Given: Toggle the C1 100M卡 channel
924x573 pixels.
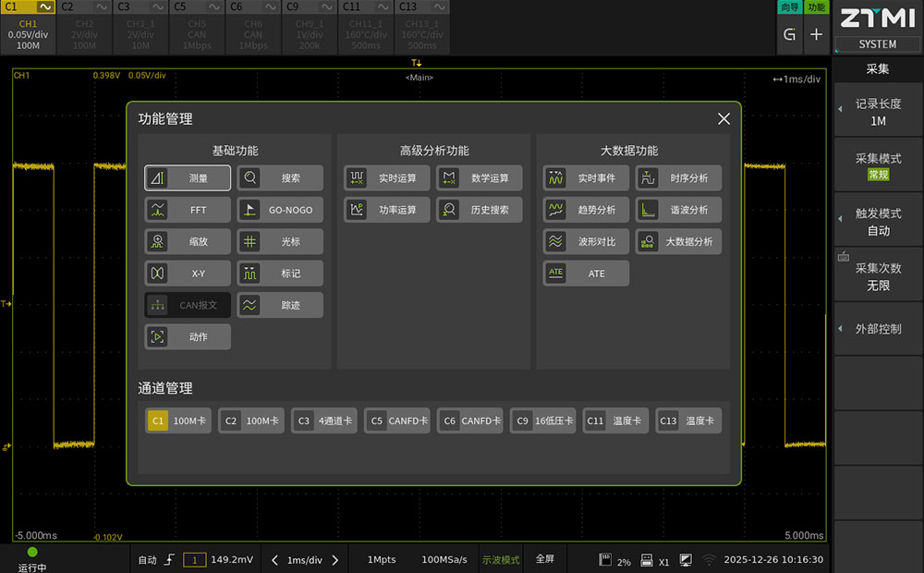Looking at the screenshot, I should 178,421.
